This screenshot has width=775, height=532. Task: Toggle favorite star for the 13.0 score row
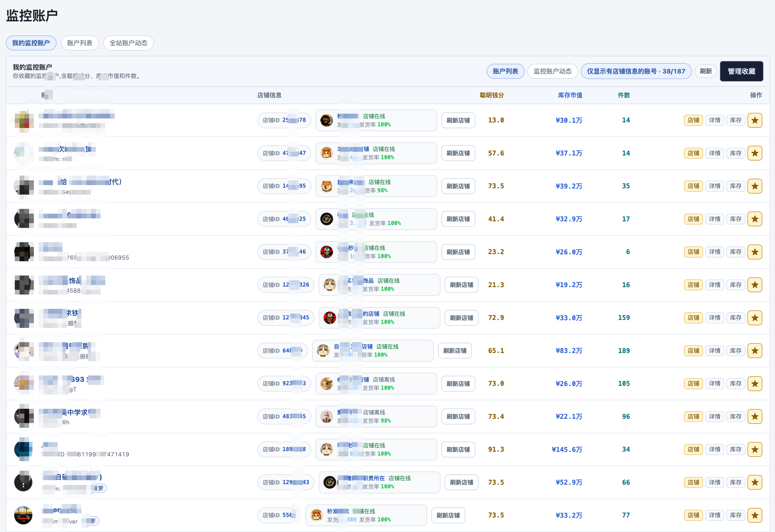[755, 120]
